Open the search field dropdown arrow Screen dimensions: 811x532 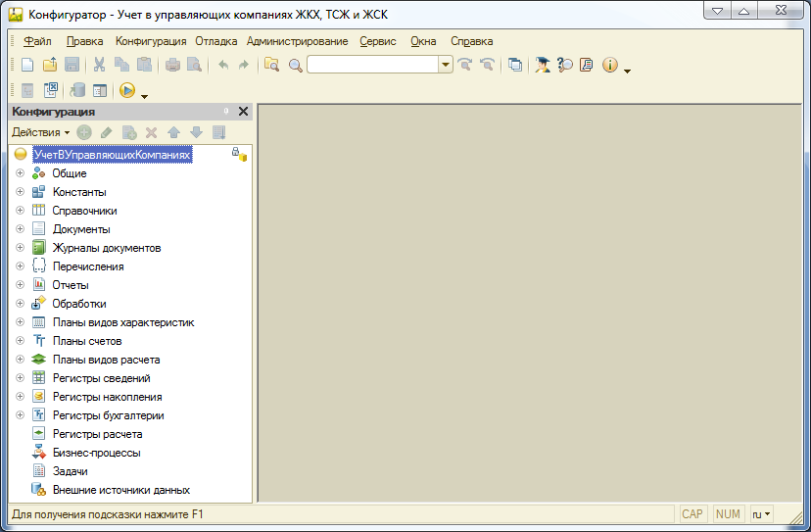(446, 65)
